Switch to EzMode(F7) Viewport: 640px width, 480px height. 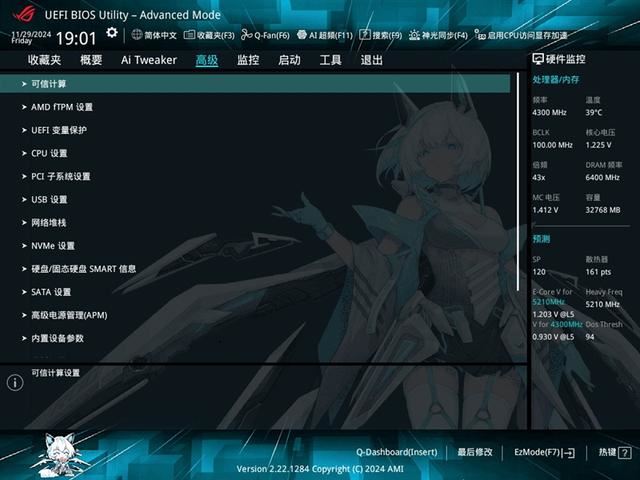pyautogui.click(x=544, y=452)
